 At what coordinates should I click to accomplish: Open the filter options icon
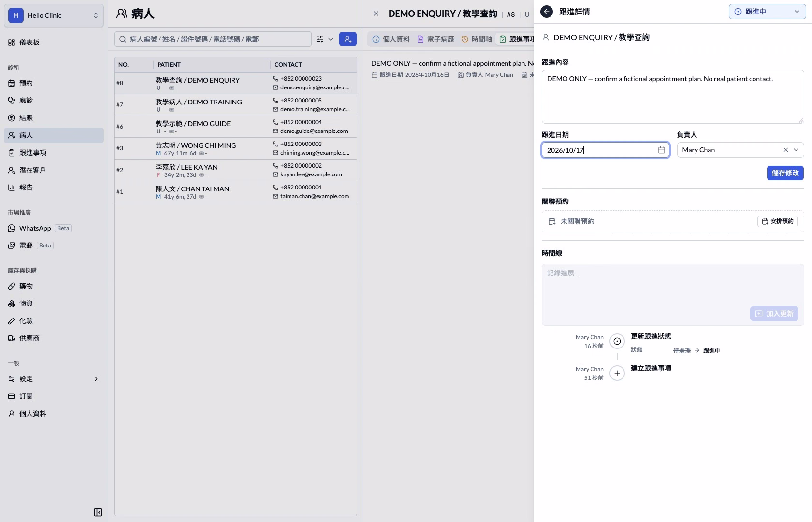(320, 39)
